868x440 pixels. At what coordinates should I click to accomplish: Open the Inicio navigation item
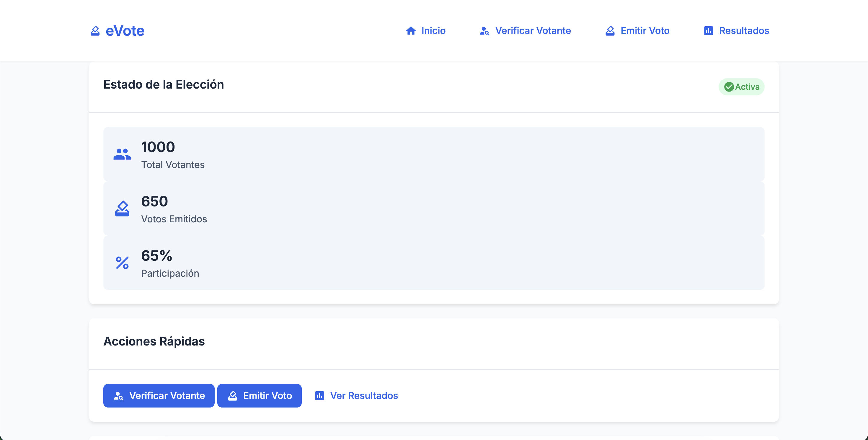click(x=433, y=31)
